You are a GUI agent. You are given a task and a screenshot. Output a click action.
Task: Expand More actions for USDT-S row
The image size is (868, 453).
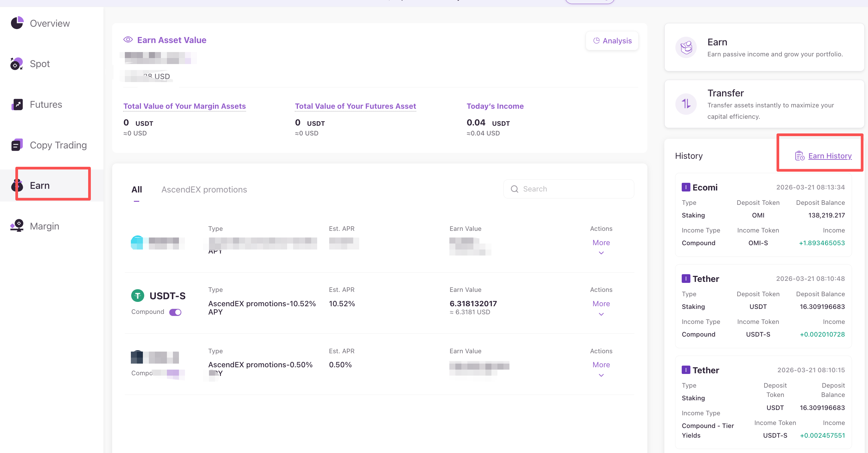click(x=601, y=304)
